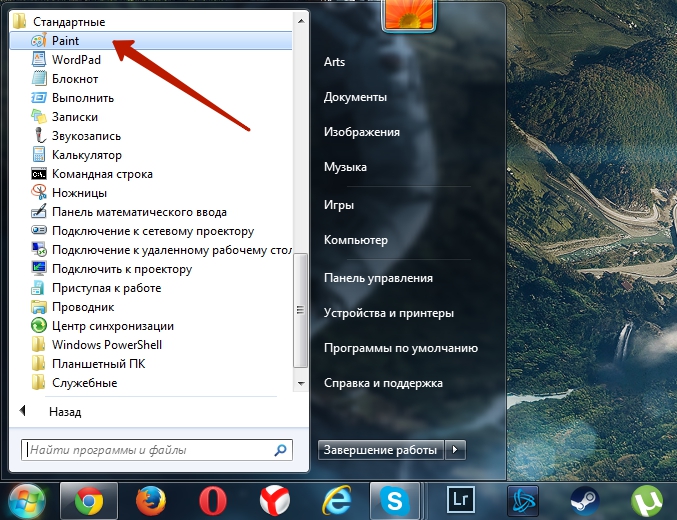Click the Проводник explorer icon
Image resolution: width=677 pixels, height=520 pixels.
tap(39, 307)
